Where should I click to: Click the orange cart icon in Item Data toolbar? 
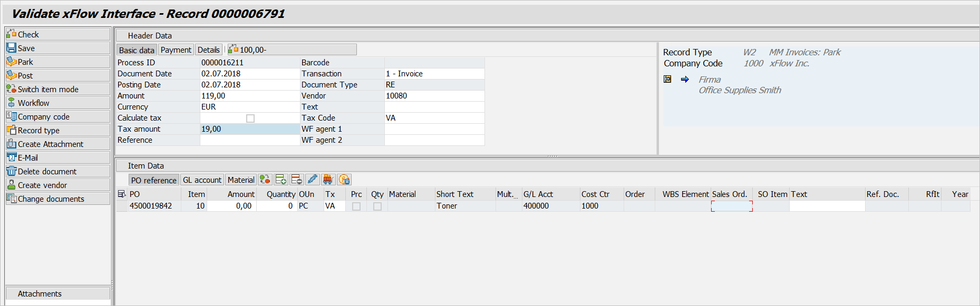pos(328,180)
